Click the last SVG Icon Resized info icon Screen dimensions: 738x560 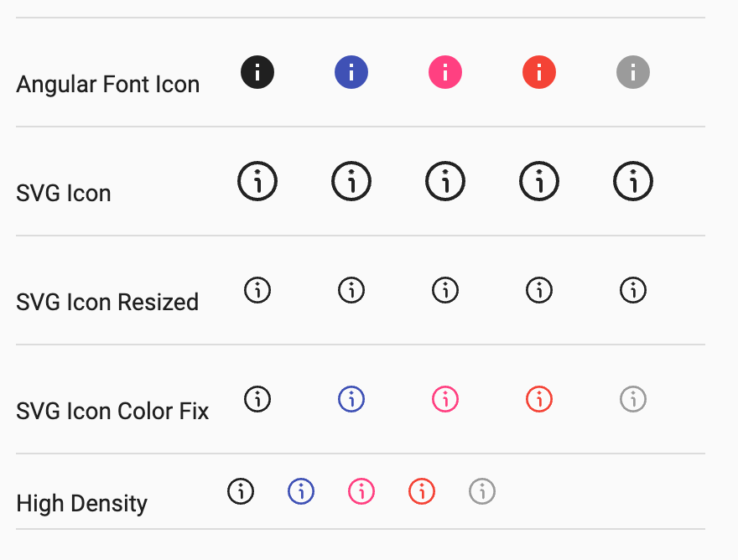point(633,290)
